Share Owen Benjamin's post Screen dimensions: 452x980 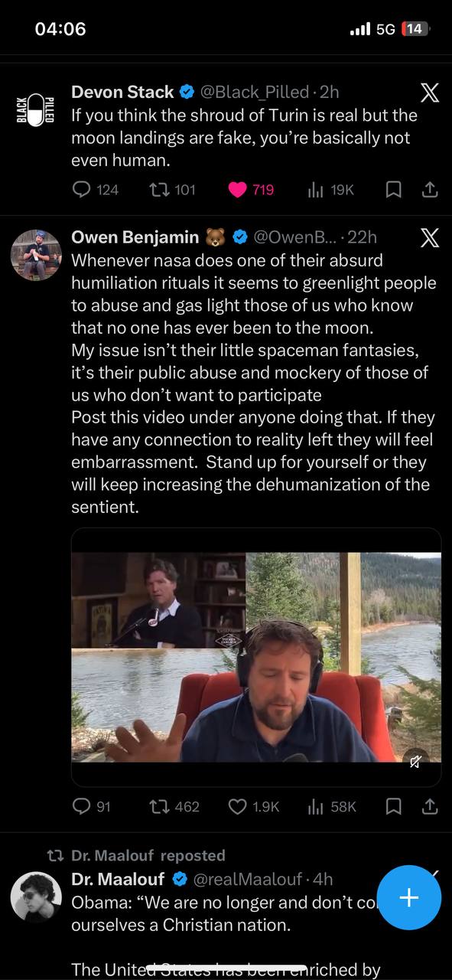[430, 806]
